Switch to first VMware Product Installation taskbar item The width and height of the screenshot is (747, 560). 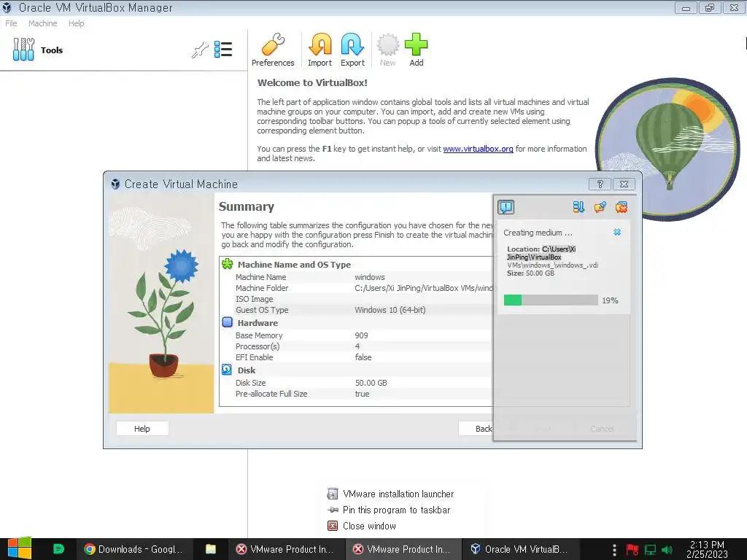pos(285,549)
